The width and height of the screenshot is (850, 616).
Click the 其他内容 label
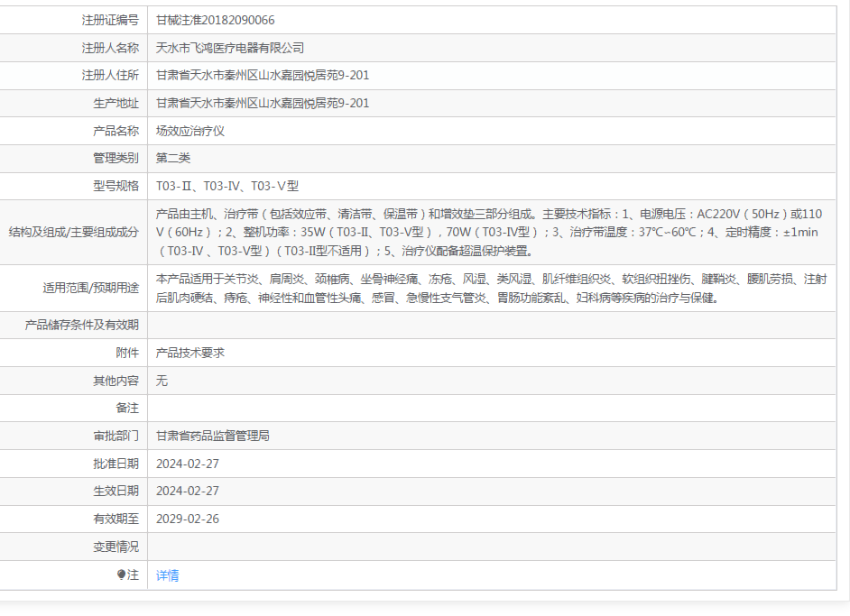point(116,381)
